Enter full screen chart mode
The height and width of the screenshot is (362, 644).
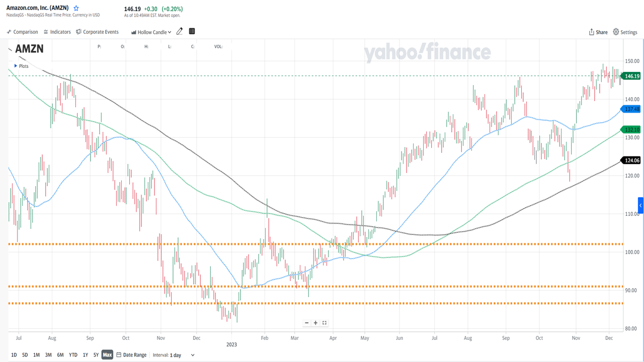click(x=325, y=323)
